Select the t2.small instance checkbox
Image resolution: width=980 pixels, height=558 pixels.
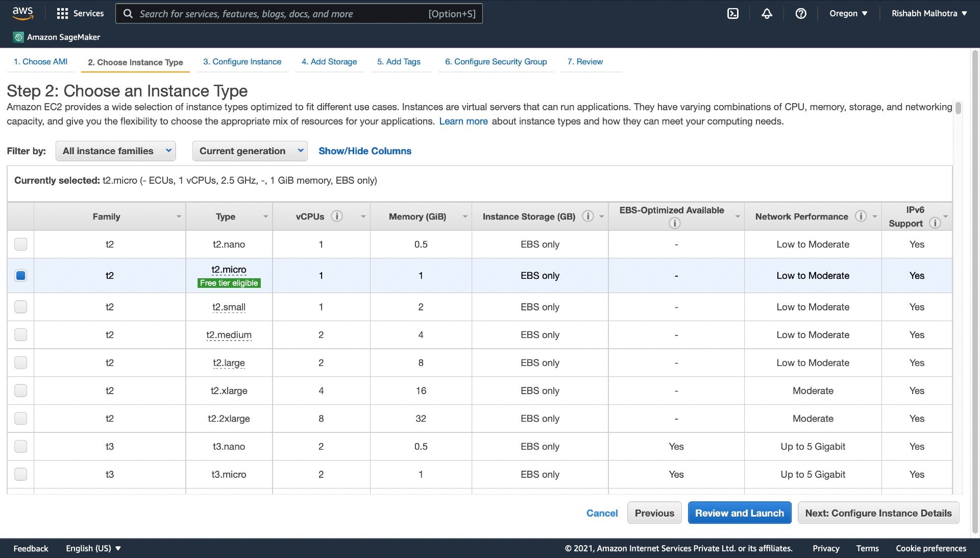[20, 307]
